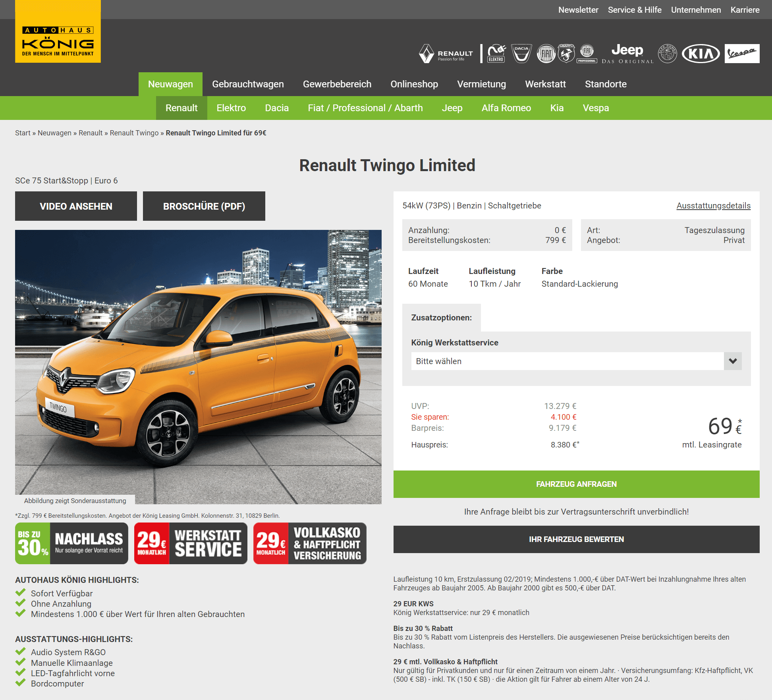Click the Renault Elektro logo icon

(x=496, y=54)
